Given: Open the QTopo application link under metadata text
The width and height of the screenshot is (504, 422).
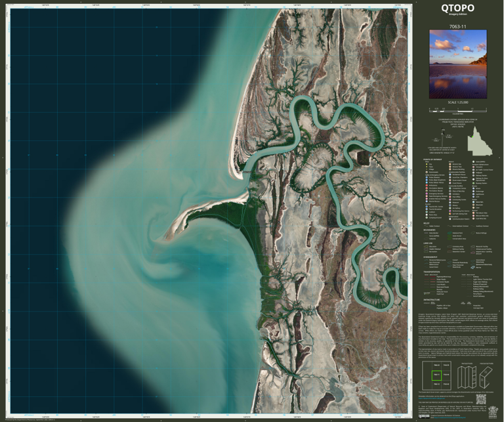Looking at the screenshot, I should pos(432,398).
